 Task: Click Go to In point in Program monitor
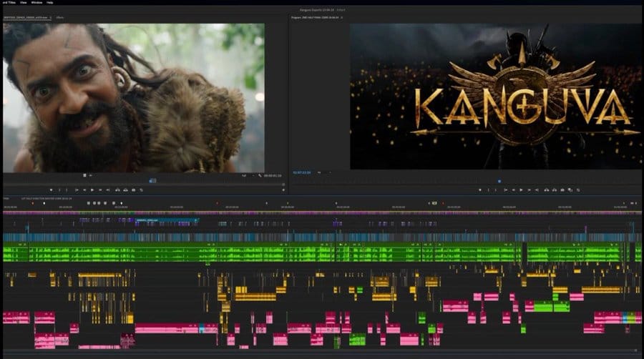tap(506, 190)
